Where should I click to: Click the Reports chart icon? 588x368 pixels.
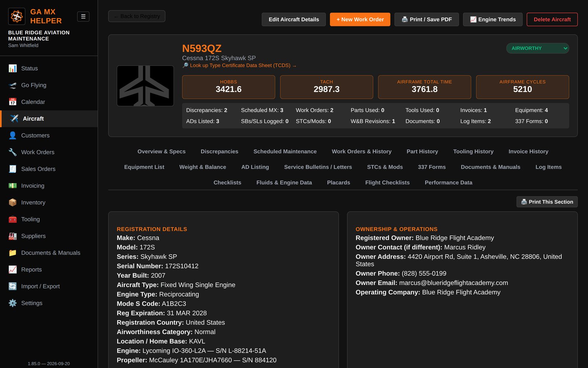[12, 269]
